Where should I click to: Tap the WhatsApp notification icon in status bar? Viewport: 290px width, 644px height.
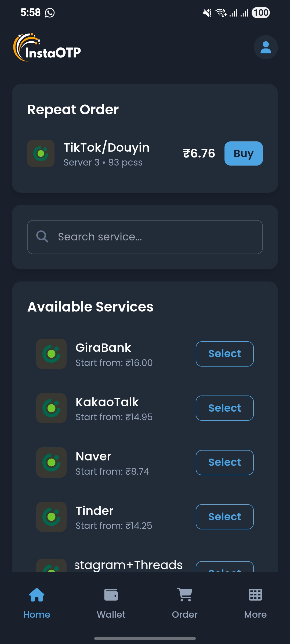coord(50,13)
